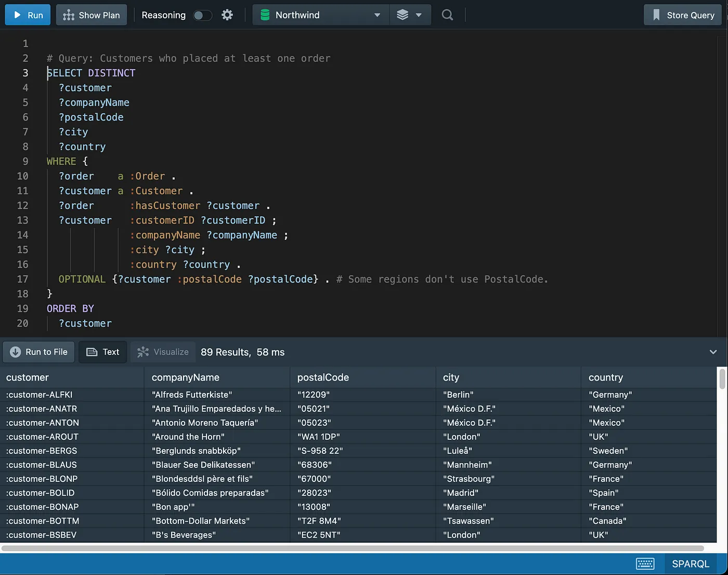
Task: Select "Blauer See Delikatessen" cell
Action: click(x=217, y=465)
